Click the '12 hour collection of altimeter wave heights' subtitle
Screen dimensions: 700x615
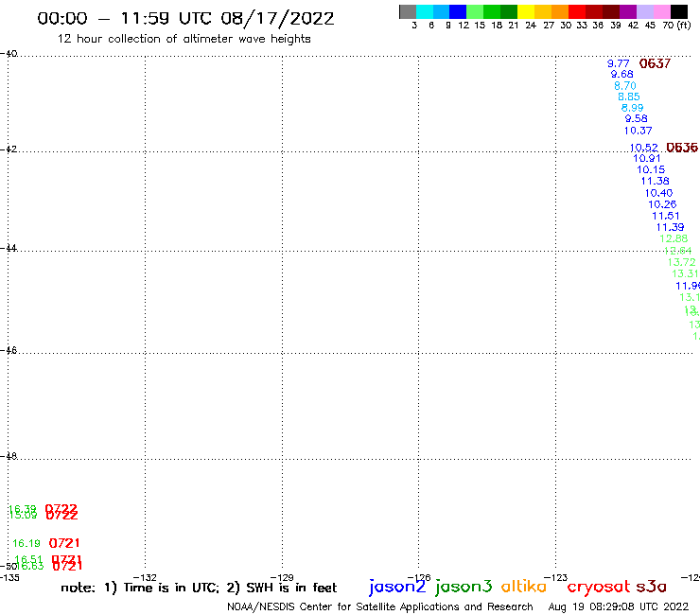(184, 39)
